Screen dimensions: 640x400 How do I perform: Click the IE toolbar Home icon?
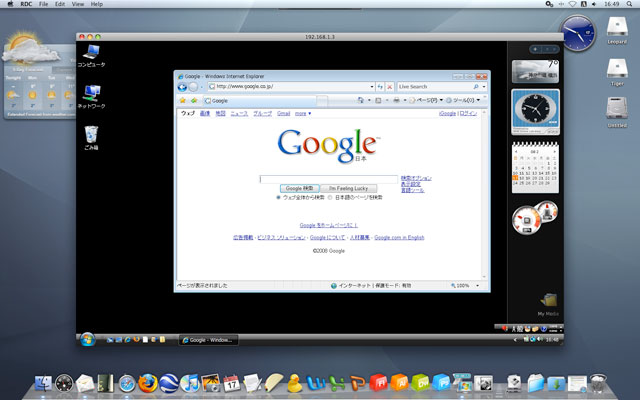click(x=360, y=100)
